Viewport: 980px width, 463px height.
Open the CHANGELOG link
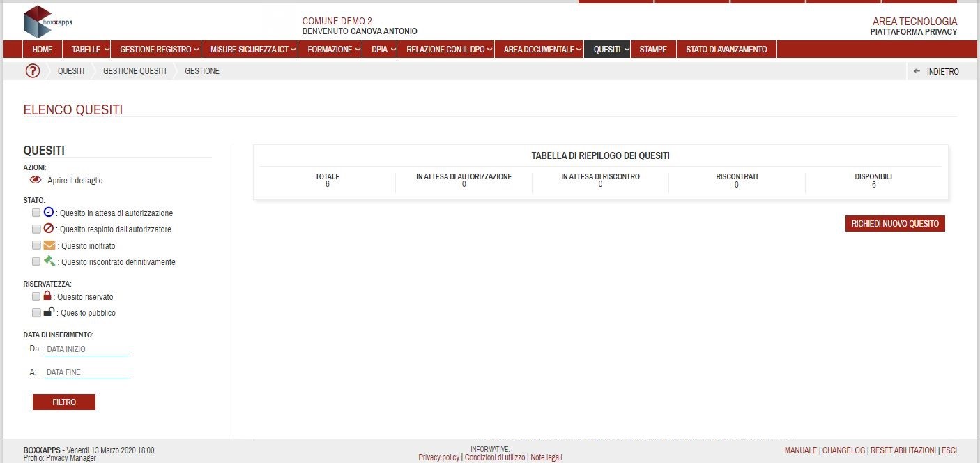pyautogui.click(x=843, y=450)
